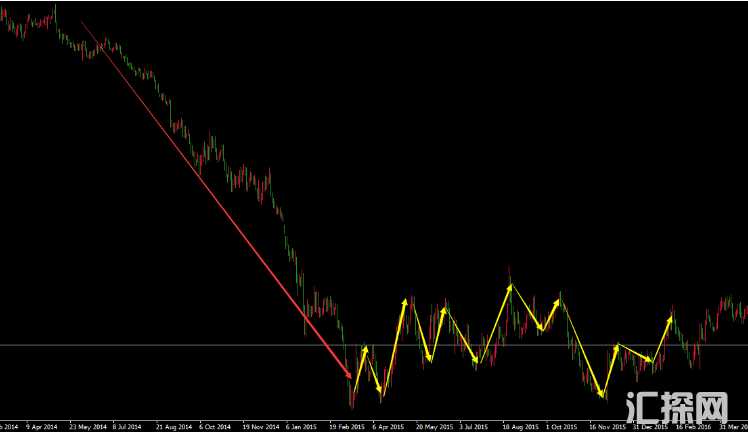The width and height of the screenshot is (748, 432).
Task: Click the 20 May 2015 date label
Action: [433, 426]
